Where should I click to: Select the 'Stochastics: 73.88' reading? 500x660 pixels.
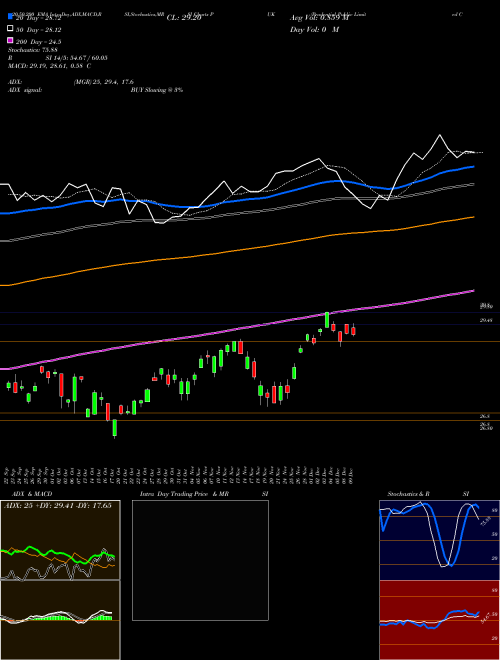point(32,50)
